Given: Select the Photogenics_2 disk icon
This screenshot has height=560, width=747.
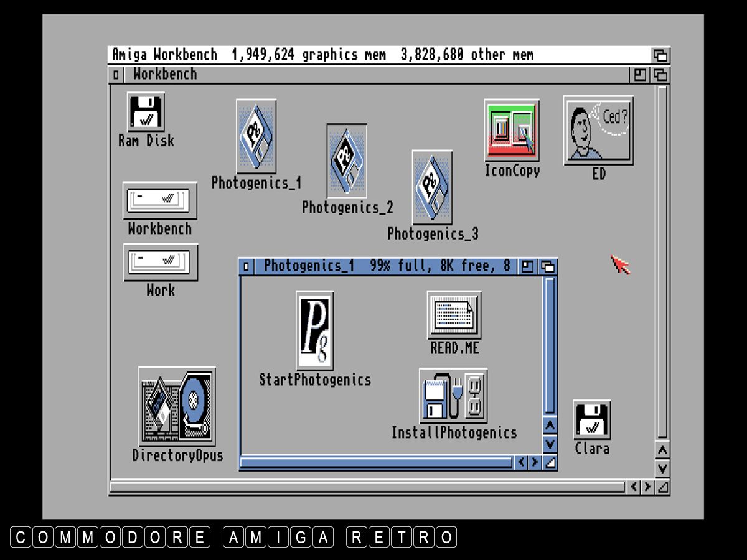Looking at the screenshot, I should (x=347, y=161).
